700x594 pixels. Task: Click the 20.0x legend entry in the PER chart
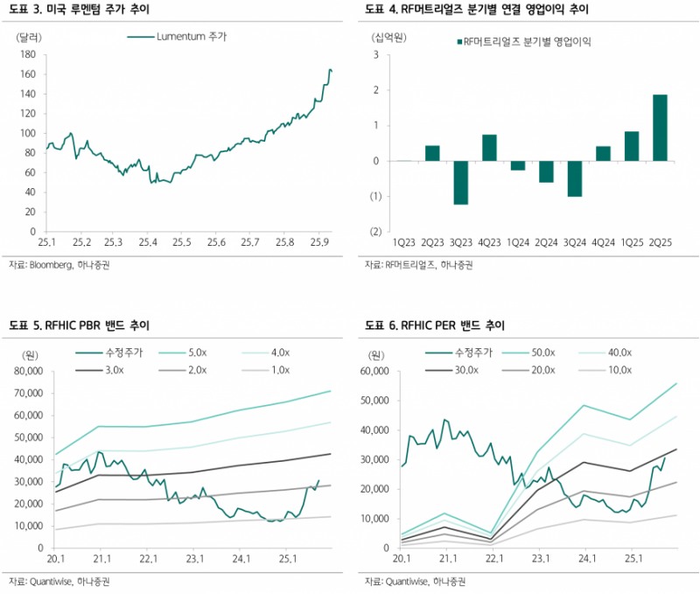coord(539,370)
